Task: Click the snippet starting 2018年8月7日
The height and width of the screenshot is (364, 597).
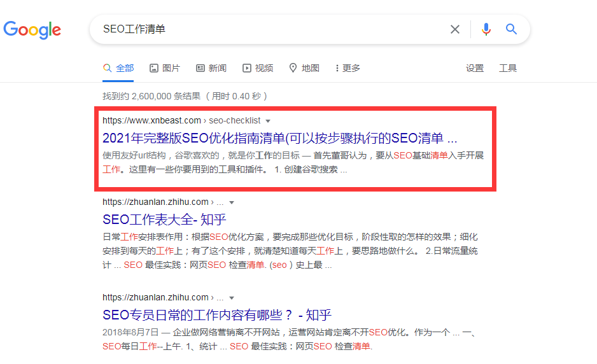Action: point(288,339)
